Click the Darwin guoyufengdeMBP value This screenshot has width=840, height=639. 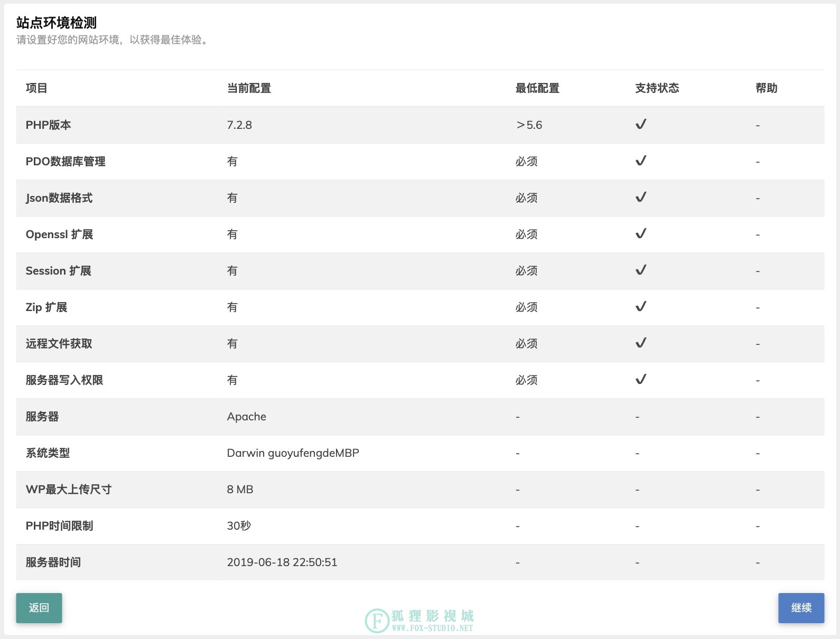pyautogui.click(x=293, y=453)
